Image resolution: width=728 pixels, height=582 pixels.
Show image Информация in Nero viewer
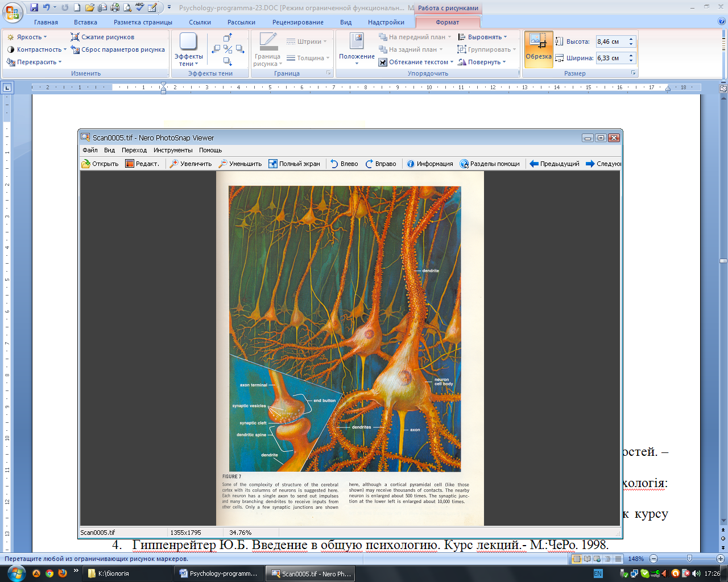pos(429,164)
